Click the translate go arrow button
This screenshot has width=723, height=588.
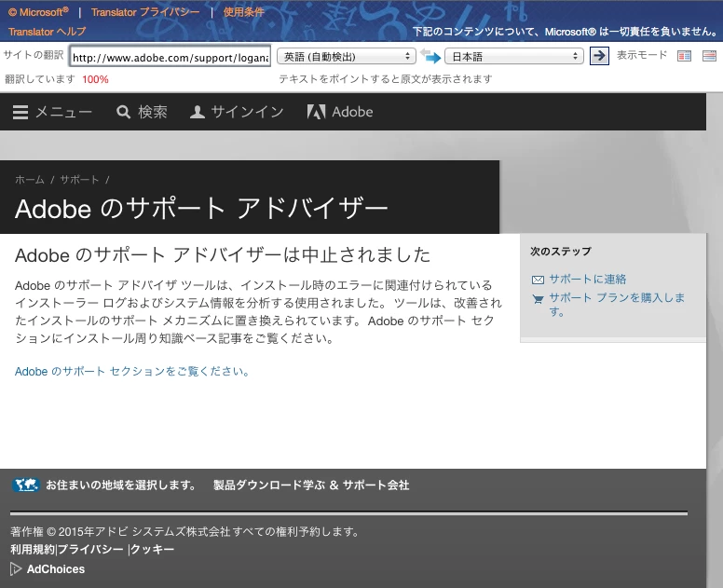599,56
